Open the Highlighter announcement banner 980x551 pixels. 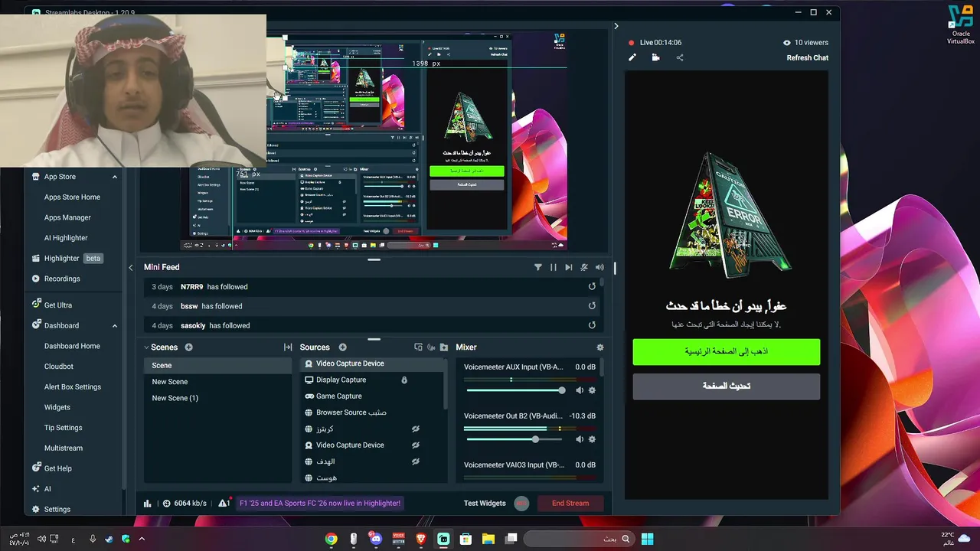[x=320, y=503]
